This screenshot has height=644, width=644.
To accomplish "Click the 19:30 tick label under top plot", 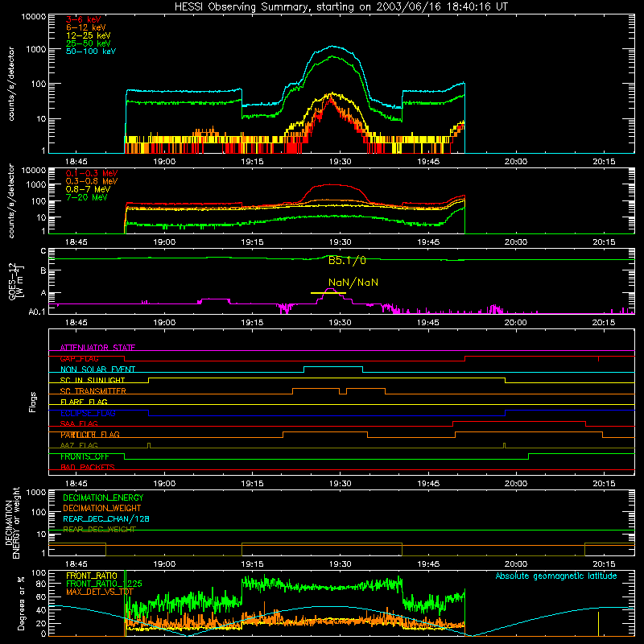I will tap(340, 162).
